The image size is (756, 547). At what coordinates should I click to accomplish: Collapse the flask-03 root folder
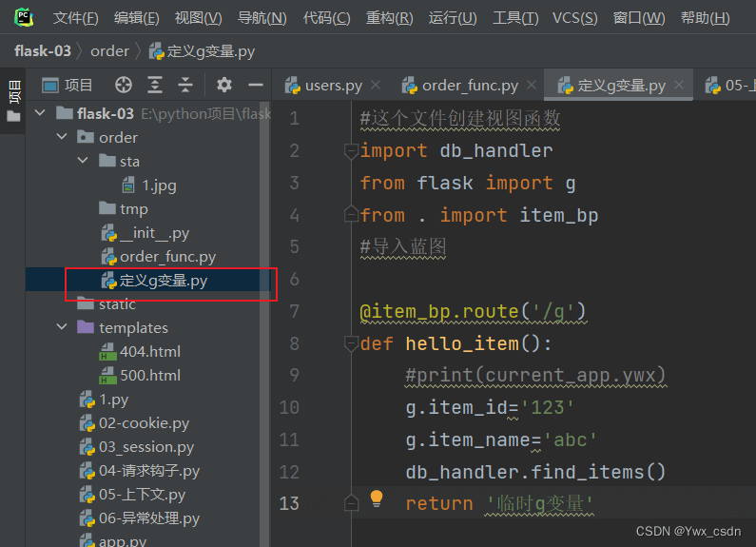(x=40, y=114)
